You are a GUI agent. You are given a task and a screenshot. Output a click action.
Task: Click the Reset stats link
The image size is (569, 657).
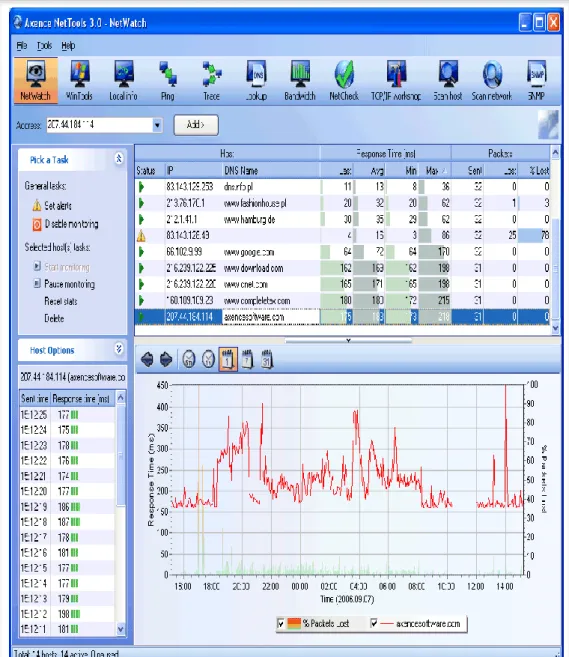[61, 301]
